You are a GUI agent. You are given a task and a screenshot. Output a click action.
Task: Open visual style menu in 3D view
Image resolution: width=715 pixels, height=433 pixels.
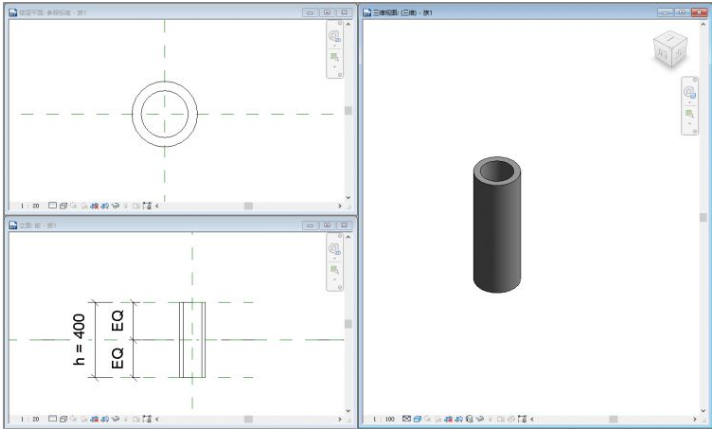click(417, 418)
